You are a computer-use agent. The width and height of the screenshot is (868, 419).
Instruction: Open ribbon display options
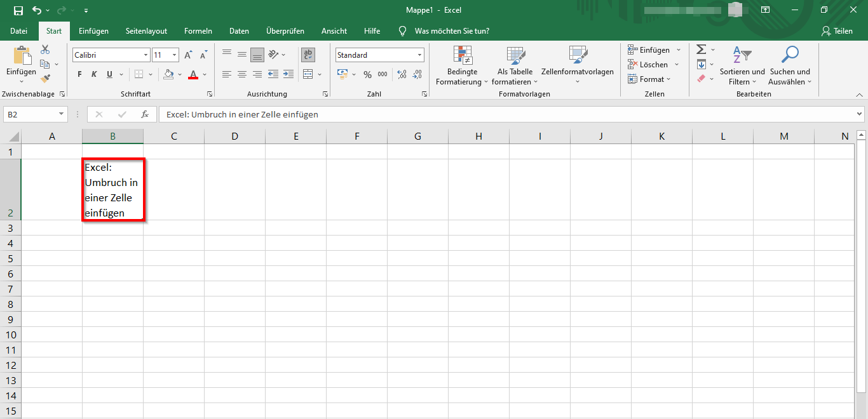tap(766, 10)
